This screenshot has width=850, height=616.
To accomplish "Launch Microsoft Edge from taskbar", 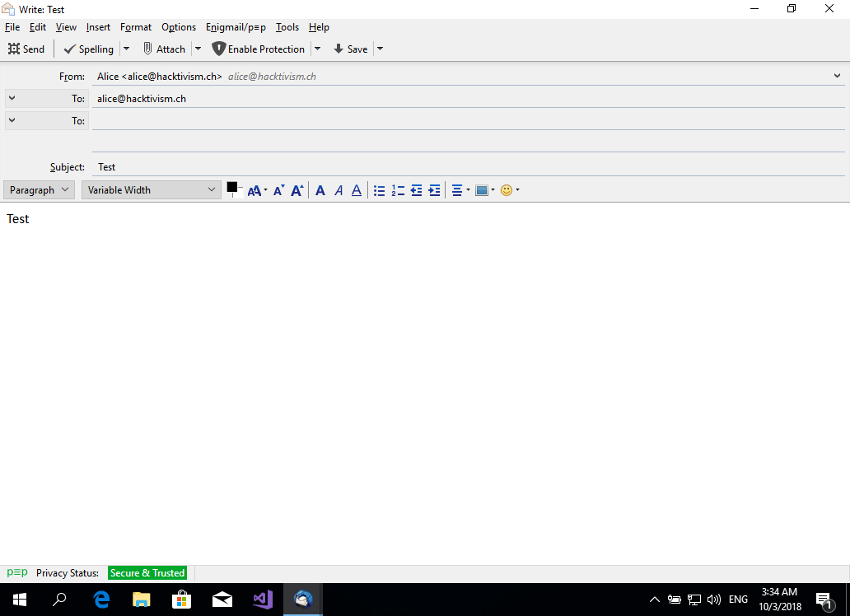I will tap(101, 600).
